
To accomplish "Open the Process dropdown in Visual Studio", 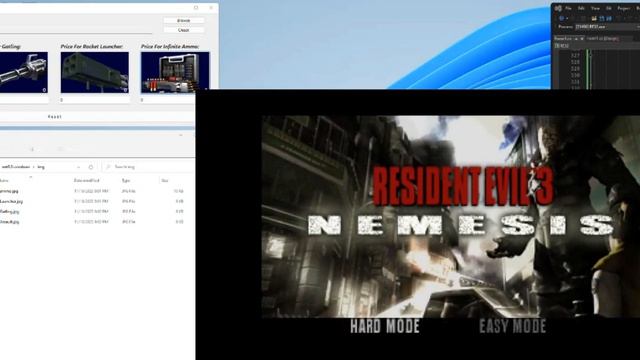I will 607,27.
